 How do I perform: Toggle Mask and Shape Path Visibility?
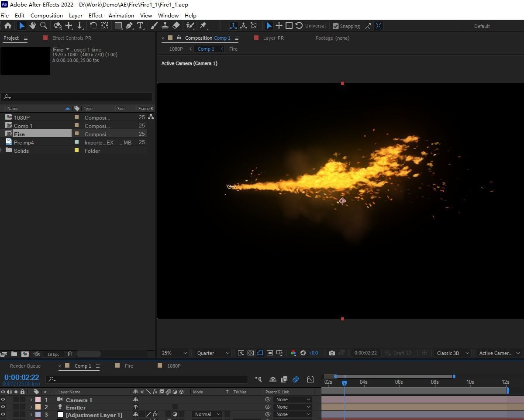tap(260, 353)
